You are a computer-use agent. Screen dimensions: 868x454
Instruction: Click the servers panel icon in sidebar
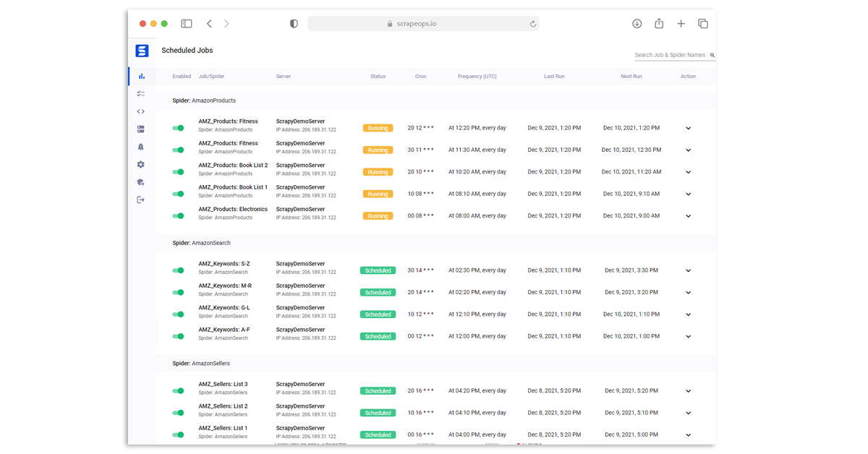click(x=142, y=129)
